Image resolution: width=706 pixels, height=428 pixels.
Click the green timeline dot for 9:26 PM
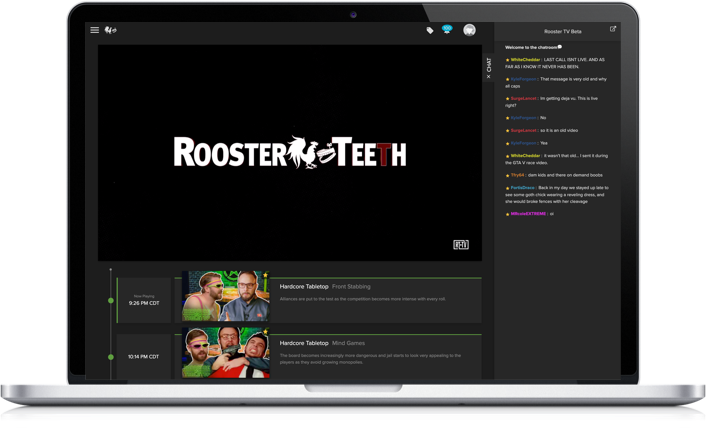pyautogui.click(x=111, y=300)
